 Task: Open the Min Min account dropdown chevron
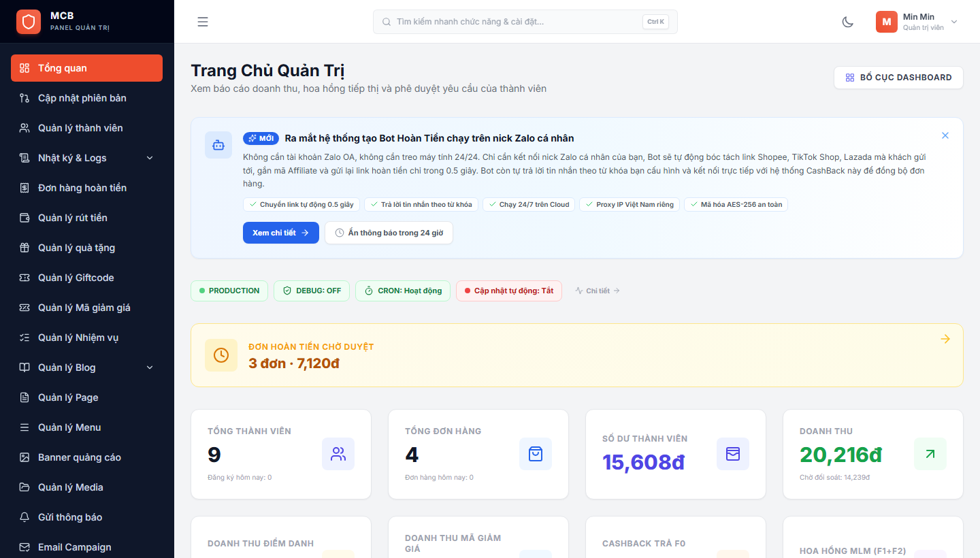coord(954,22)
